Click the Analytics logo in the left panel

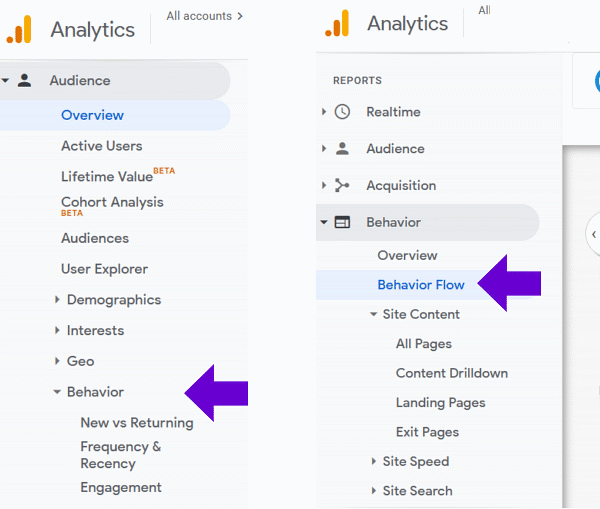pos(19,29)
